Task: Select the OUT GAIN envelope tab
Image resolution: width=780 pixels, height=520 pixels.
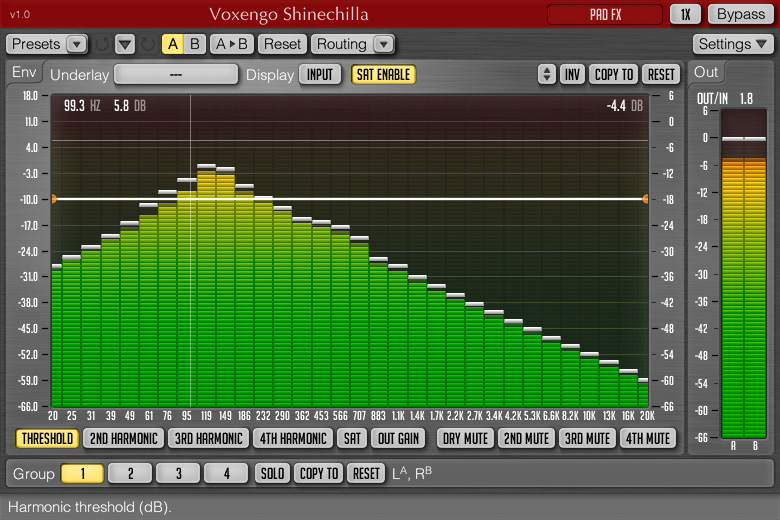Action: 398,438
